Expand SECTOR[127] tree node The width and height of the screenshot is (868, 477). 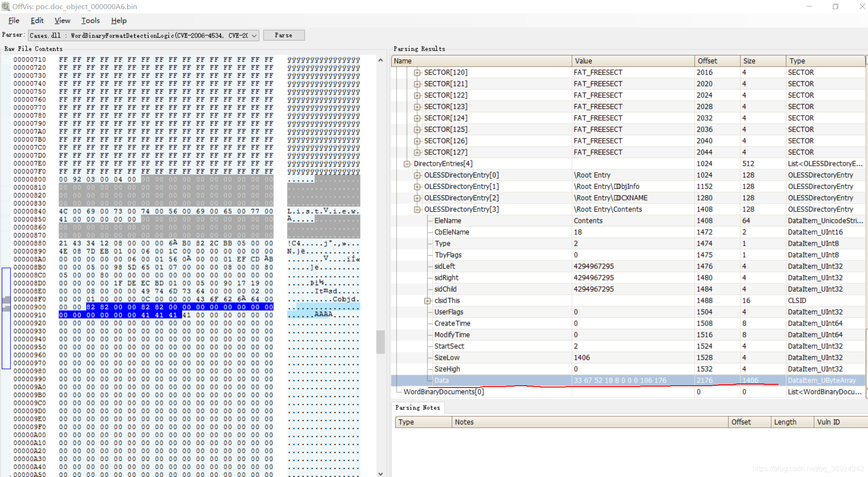[417, 152]
